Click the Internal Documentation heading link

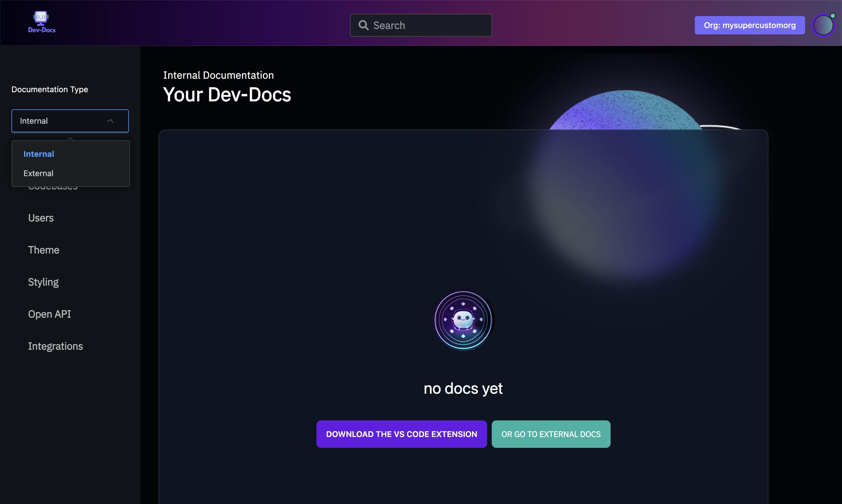click(x=219, y=75)
